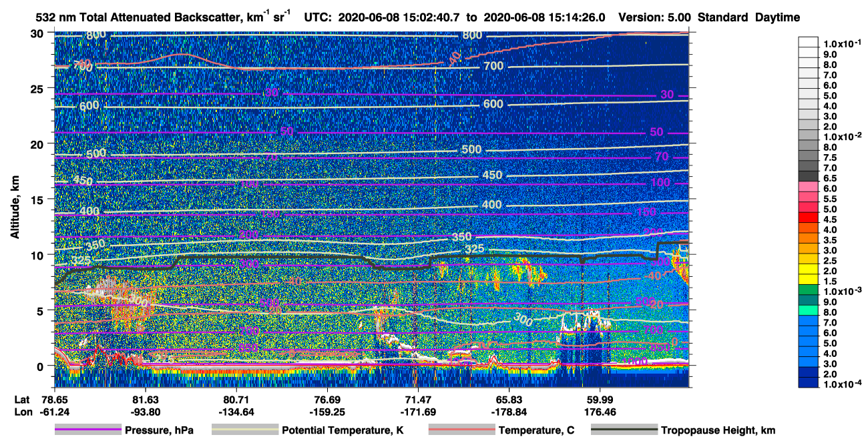Click the dark gray colorbar swatch beside 6.5
This screenshot has width=868, height=445.
click(x=809, y=175)
